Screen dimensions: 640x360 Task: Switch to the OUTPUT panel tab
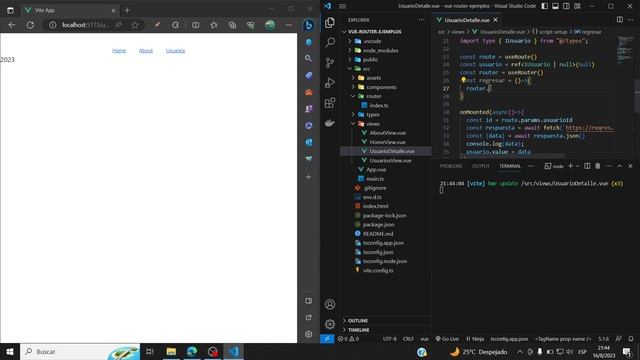[x=480, y=166]
